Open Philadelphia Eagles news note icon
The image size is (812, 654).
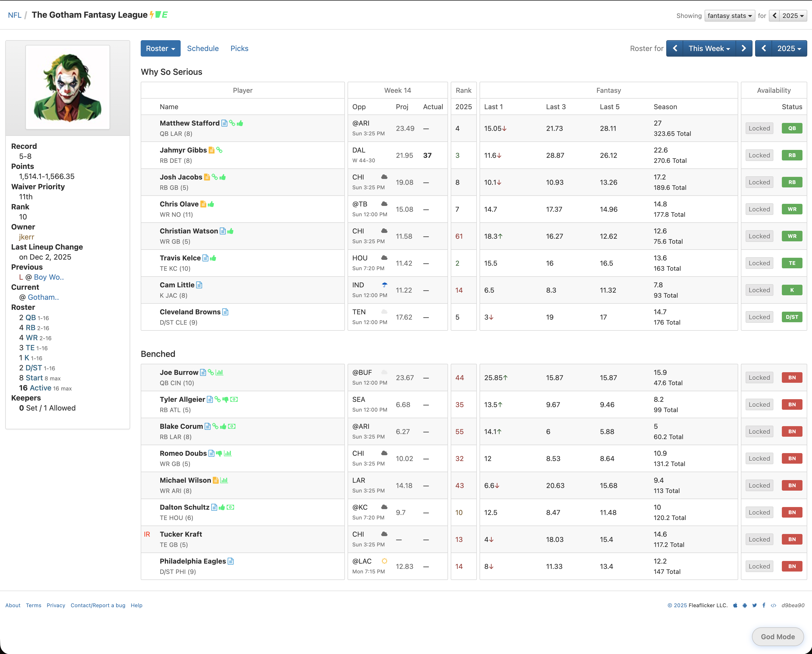click(x=231, y=561)
